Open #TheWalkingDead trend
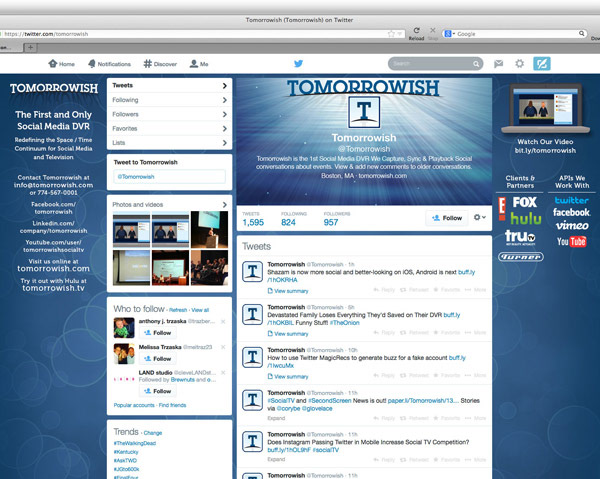600x479 pixels. (x=135, y=443)
